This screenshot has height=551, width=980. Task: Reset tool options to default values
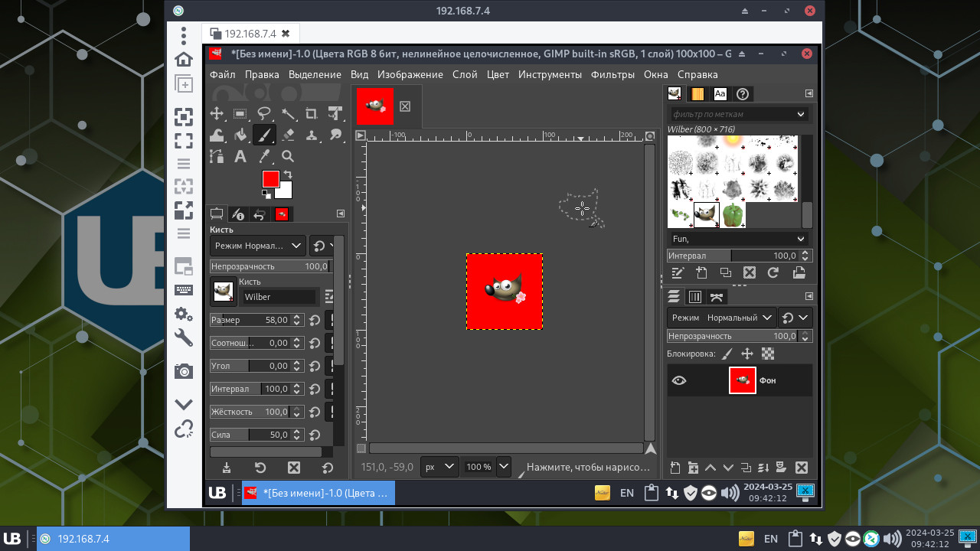click(x=327, y=468)
